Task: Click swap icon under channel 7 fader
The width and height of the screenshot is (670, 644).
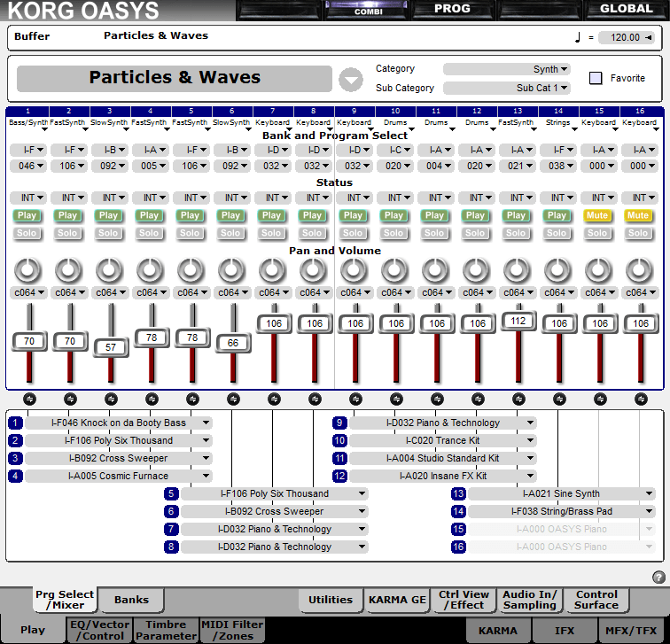Action: [x=275, y=400]
